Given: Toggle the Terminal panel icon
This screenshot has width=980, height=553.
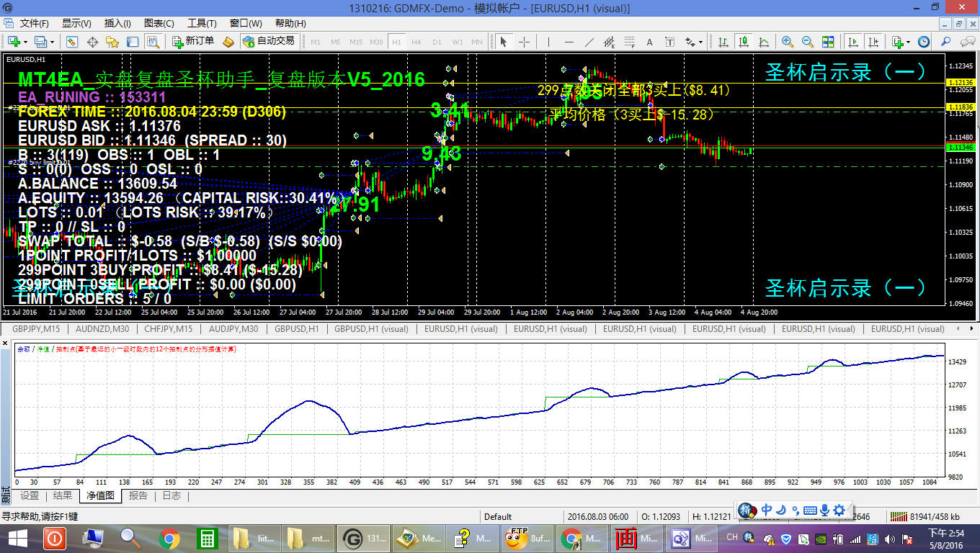Looking at the screenshot, I should pos(133,42).
